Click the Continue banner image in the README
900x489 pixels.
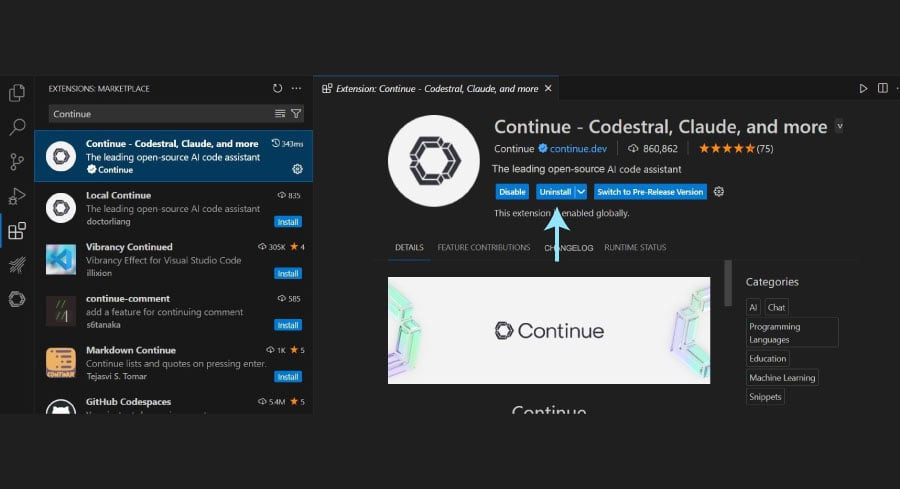point(549,331)
